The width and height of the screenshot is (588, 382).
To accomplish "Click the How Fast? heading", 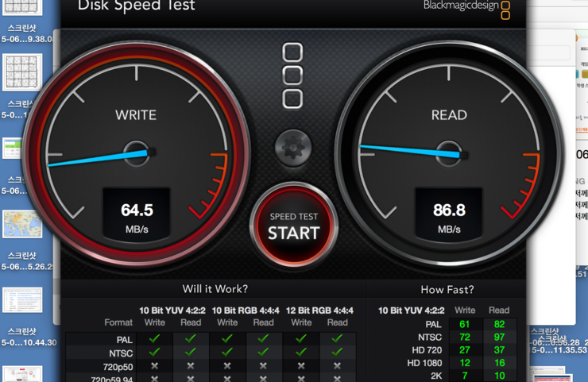I will 447,289.
